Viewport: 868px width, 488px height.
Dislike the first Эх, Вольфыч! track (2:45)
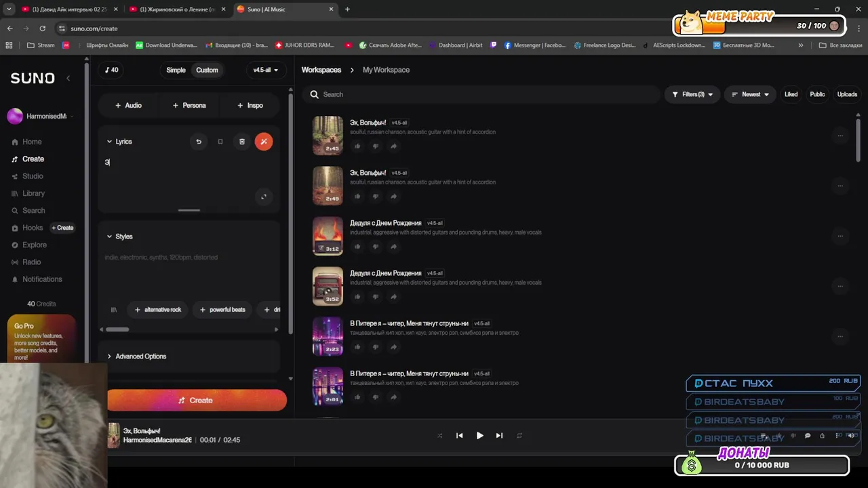coord(375,146)
